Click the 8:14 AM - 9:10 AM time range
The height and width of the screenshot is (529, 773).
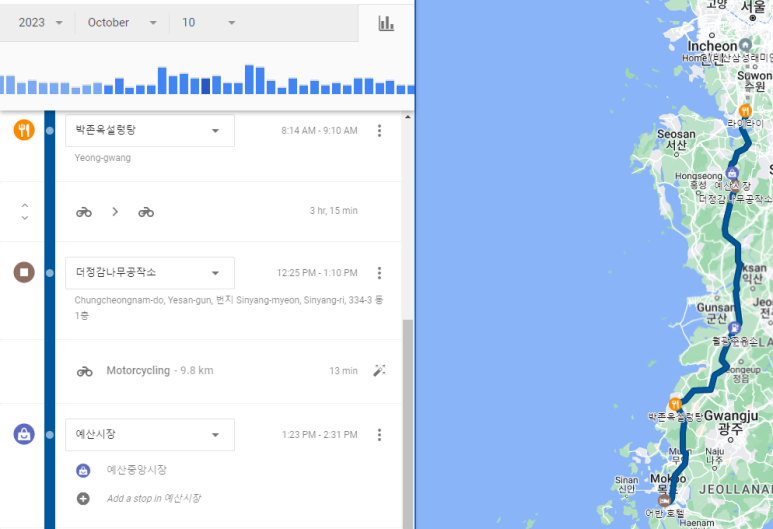[319, 131]
